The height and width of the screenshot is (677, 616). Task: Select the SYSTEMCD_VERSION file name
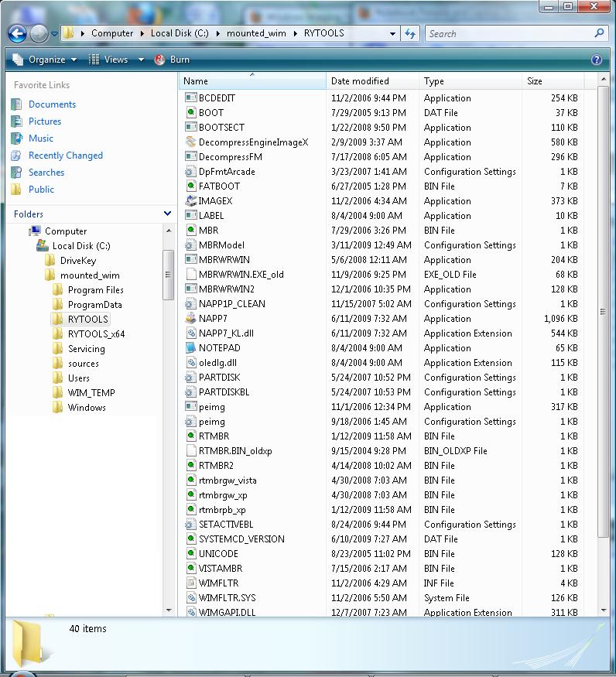click(241, 539)
